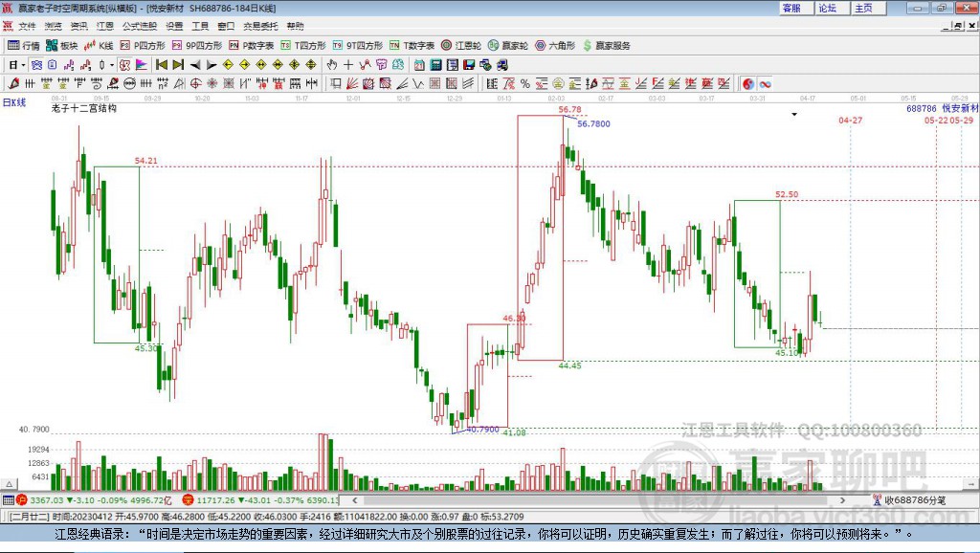Click the 04-27 date marker
980x553 pixels.
(850, 120)
